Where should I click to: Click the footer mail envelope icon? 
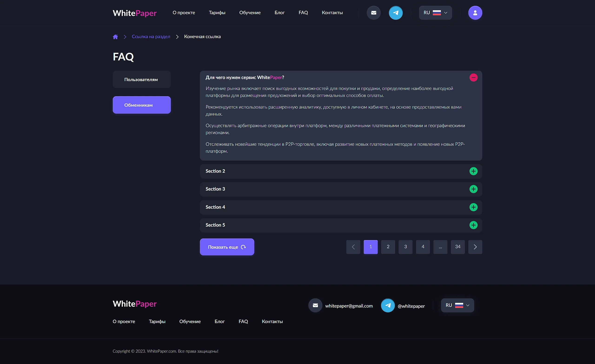pos(315,306)
